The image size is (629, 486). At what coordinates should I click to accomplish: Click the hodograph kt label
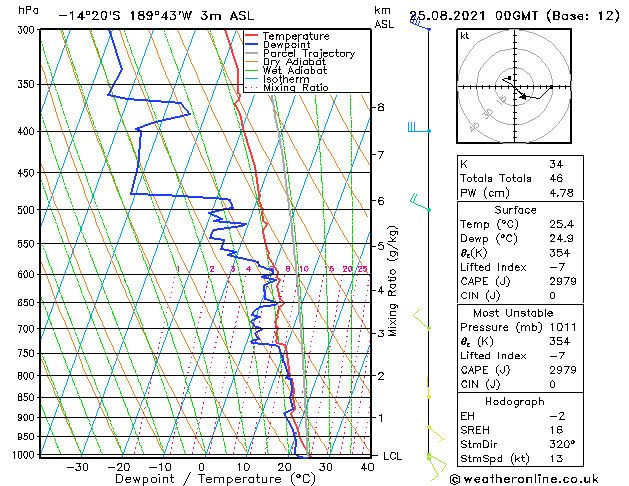(465, 36)
